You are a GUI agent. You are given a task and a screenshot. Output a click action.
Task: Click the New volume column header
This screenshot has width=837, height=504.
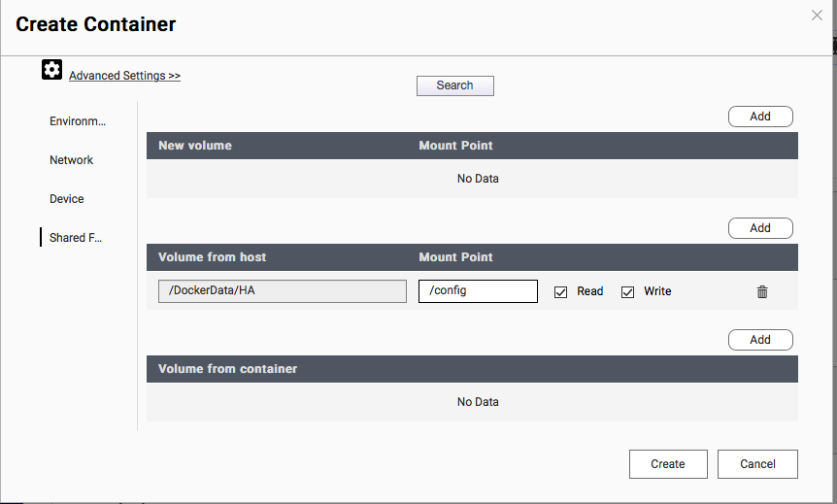pos(195,146)
